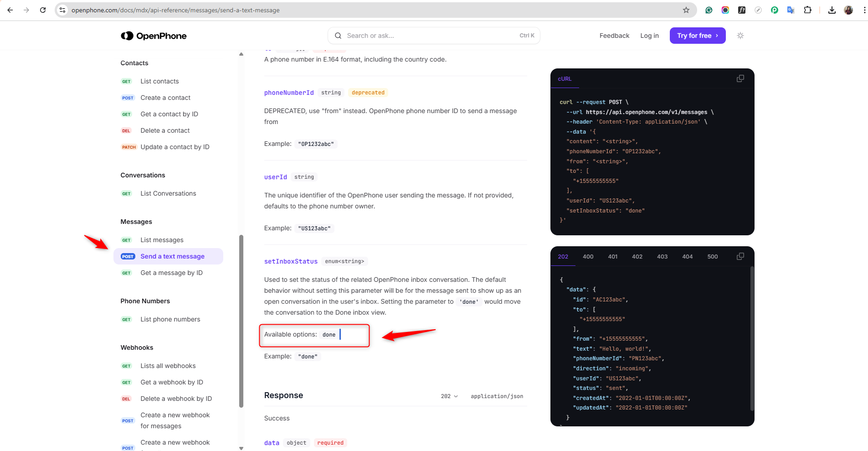Click the Grammarly extension icon
This screenshot has height=451, width=868.
pos(709,10)
